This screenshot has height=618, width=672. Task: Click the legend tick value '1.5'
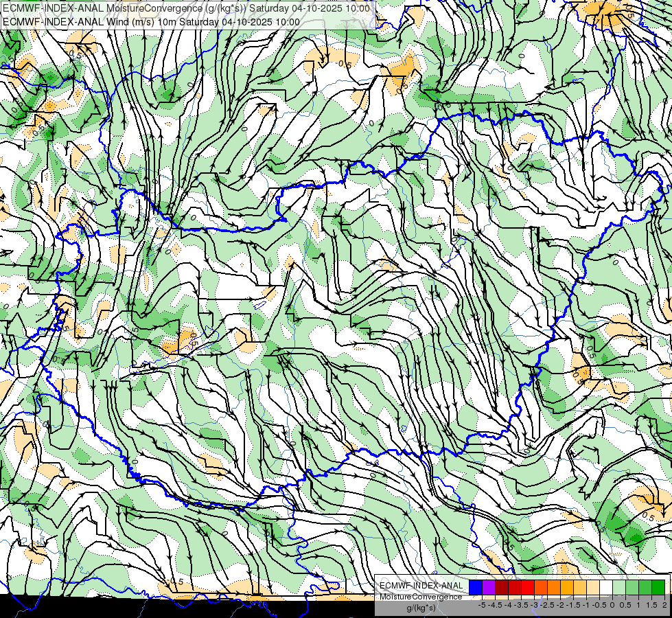[651, 605]
